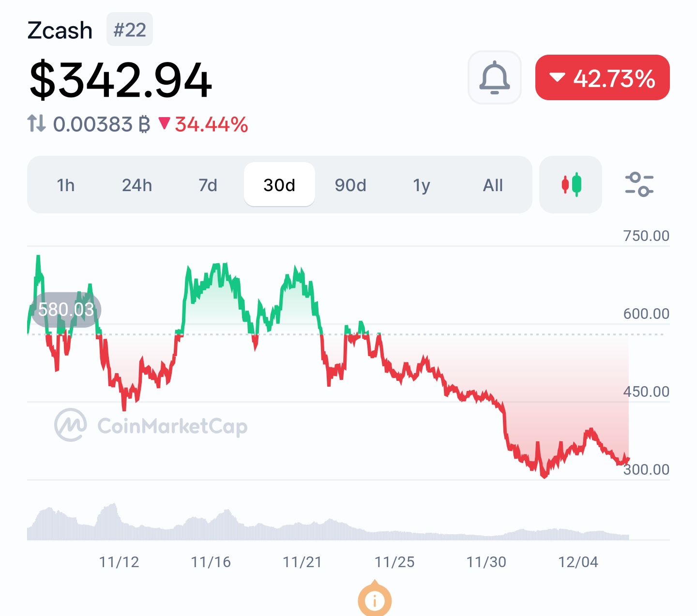The image size is (697, 616).
Task: Click the CoinMarketCap watermark logo
Action: pyautogui.click(x=71, y=426)
